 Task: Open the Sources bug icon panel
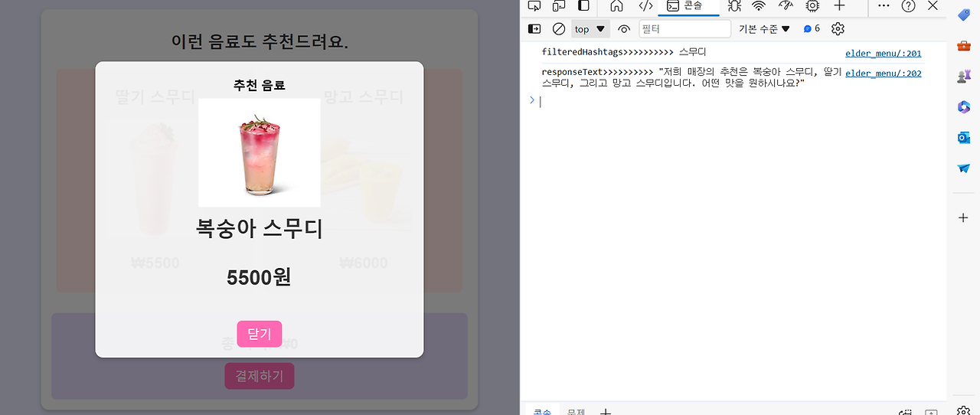[734, 6]
